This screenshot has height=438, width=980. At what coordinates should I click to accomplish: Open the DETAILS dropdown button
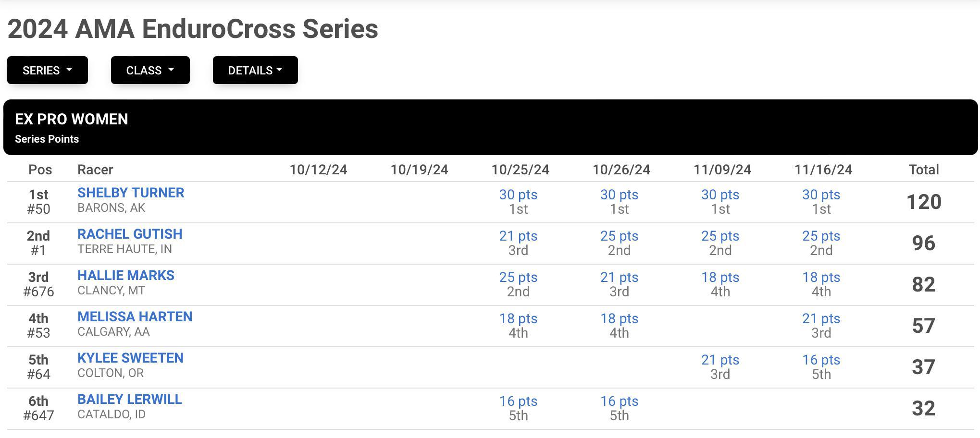click(255, 70)
